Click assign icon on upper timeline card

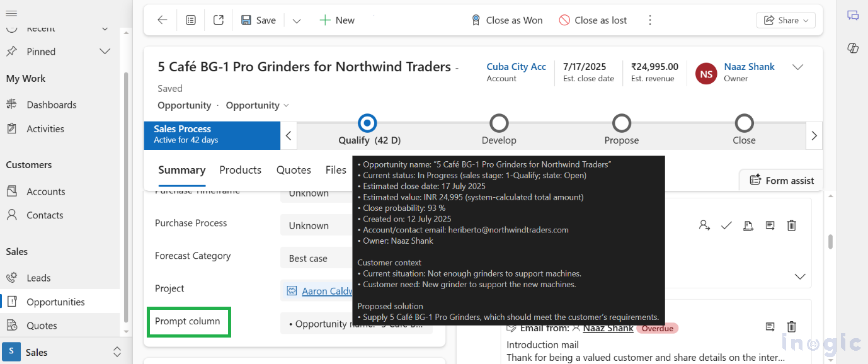point(704,225)
